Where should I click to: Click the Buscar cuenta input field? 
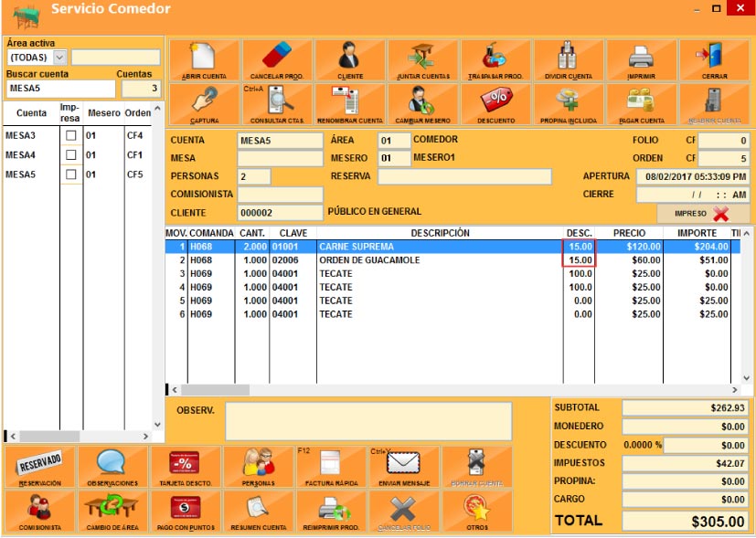pyautogui.click(x=60, y=89)
